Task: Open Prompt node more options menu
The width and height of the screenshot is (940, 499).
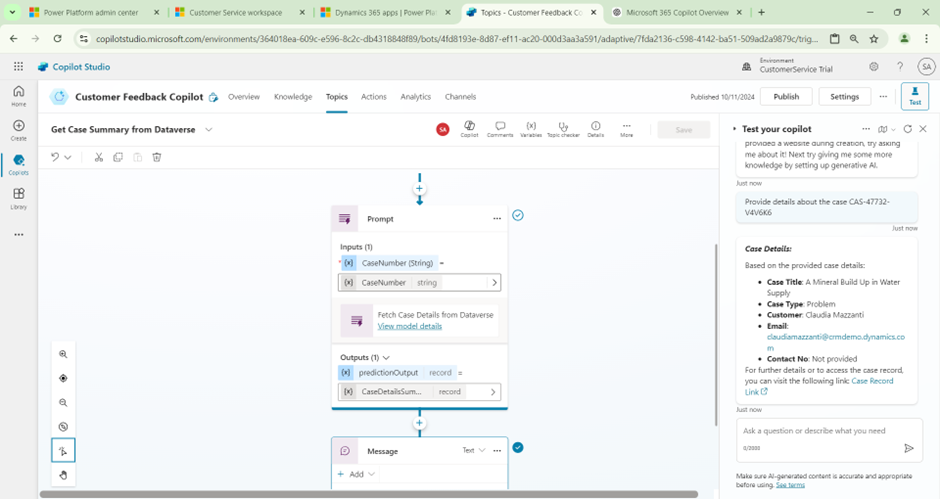Action: click(x=496, y=219)
